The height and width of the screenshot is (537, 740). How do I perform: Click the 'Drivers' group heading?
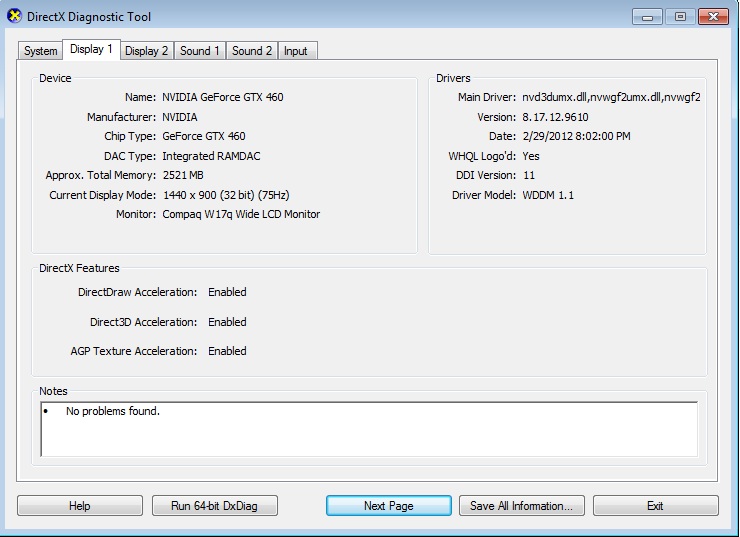tap(453, 78)
